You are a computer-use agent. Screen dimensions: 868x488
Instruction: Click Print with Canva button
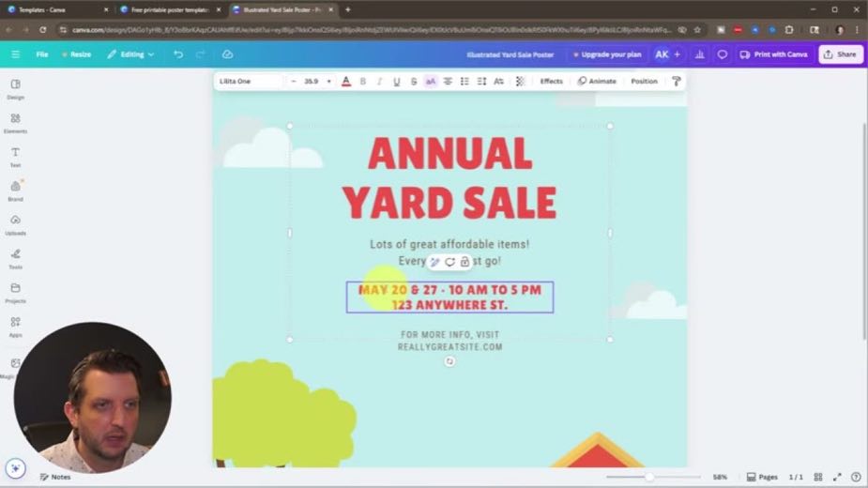pos(774,54)
